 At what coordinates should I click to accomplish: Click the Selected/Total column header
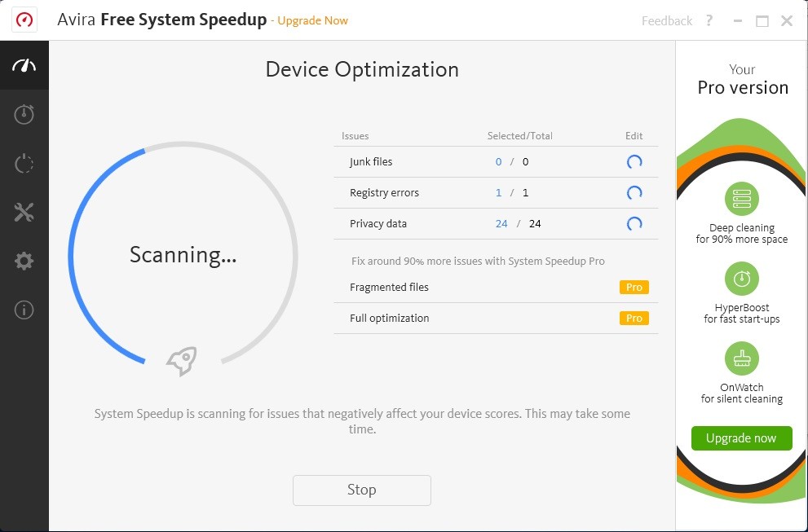[520, 136]
